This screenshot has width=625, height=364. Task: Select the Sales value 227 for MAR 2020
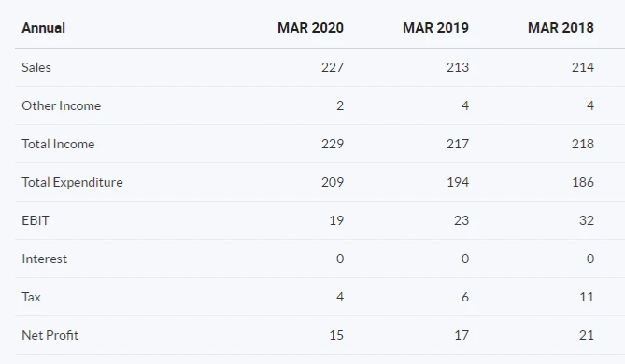333,67
